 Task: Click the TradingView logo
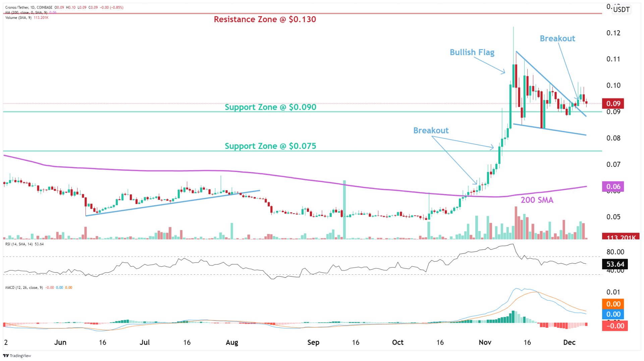pos(16,355)
